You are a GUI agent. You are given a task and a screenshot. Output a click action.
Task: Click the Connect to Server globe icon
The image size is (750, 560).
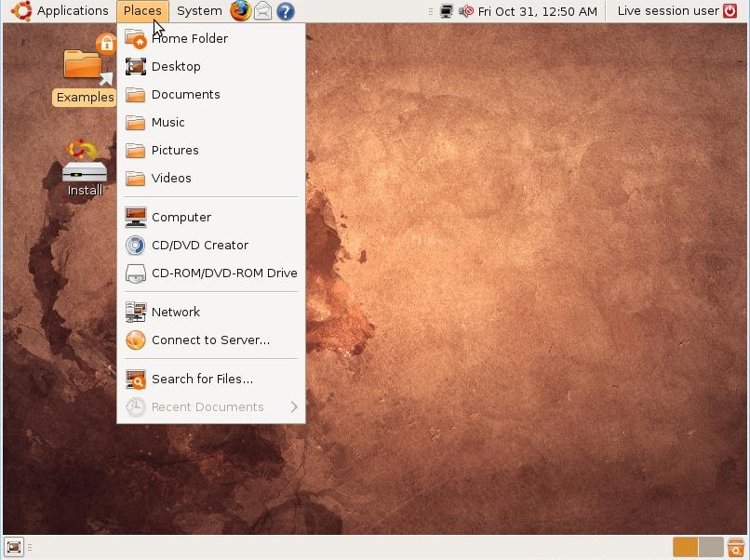(x=135, y=340)
